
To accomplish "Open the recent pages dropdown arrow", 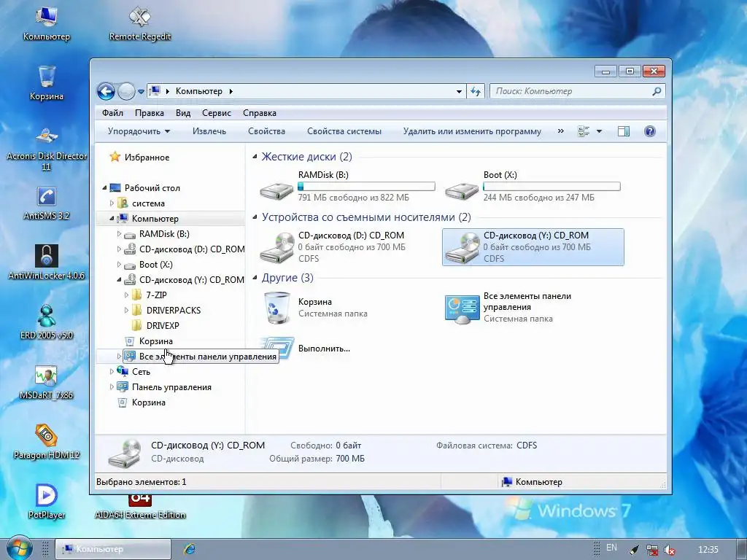I will pos(141,91).
